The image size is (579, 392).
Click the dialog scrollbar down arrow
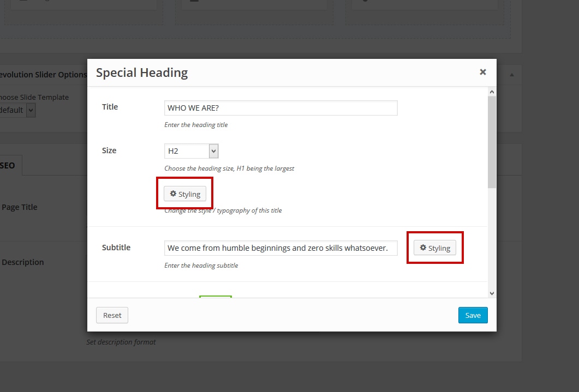pyautogui.click(x=492, y=293)
